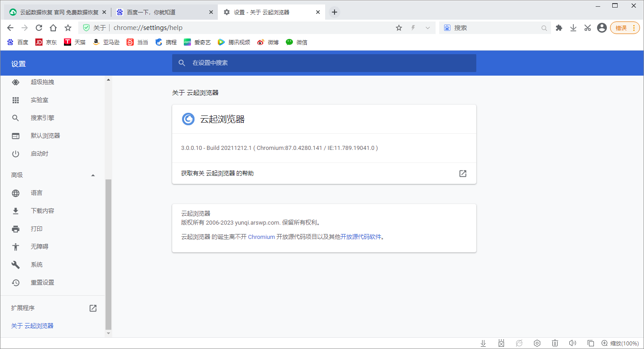Image resolution: width=644 pixels, height=349 pixels.
Task: Go back with the back arrow
Action: (10, 28)
